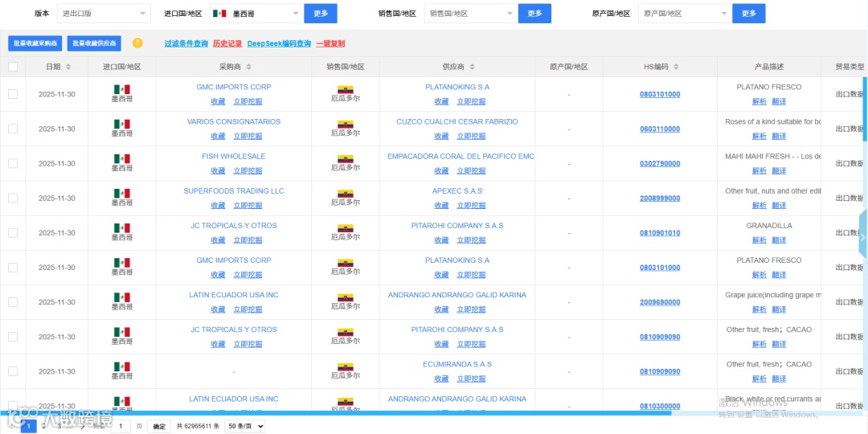Click 解析 under GRANADILLA description
The width and height of the screenshot is (868, 434).
(x=759, y=240)
